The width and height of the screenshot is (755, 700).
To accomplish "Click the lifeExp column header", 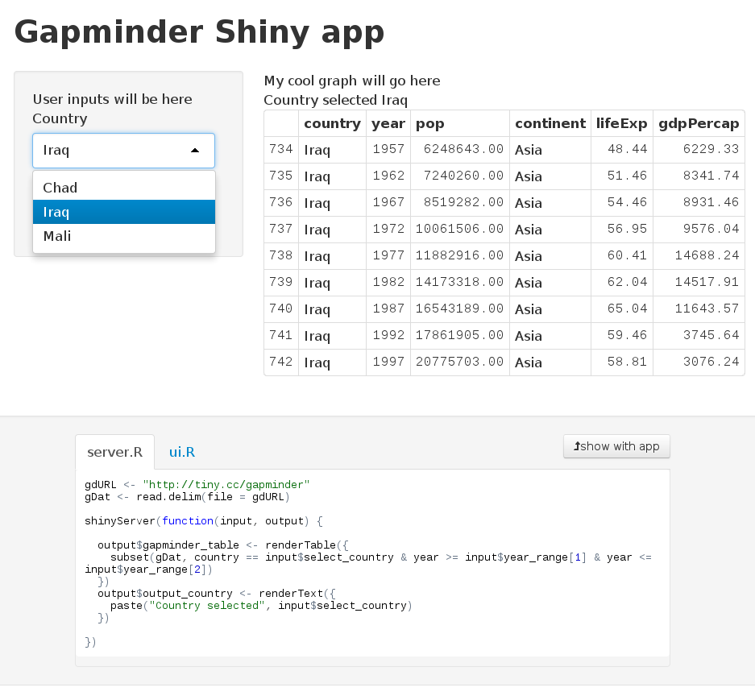I will click(621, 123).
